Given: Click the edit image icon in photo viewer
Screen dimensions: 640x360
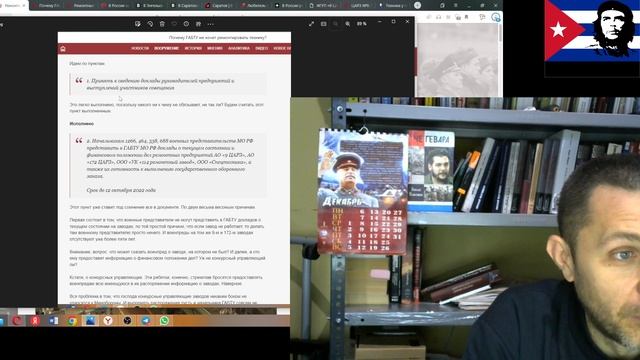Looking at the screenshot, I should [138, 24].
